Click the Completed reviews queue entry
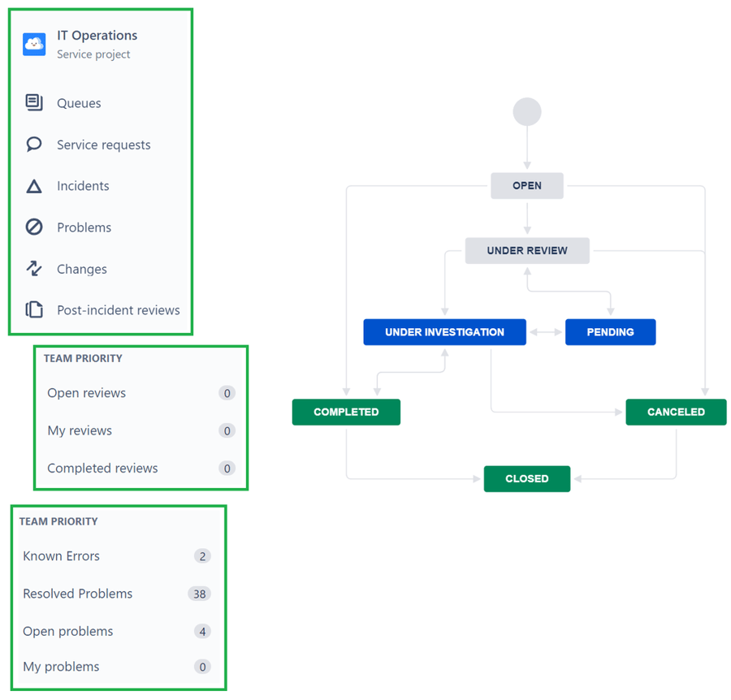 [102, 469]
